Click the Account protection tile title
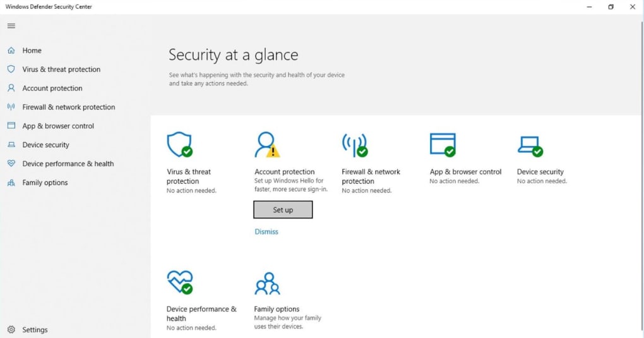This screenshot has width=644, height=338. click(284, 172)
